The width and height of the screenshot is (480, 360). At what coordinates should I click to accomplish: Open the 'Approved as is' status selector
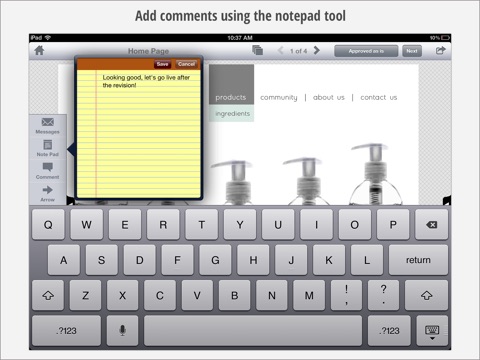(366, 51)
